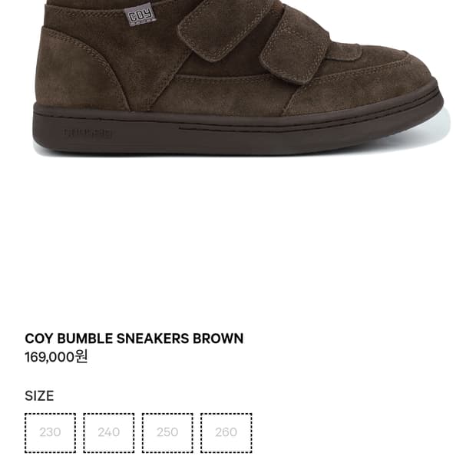Click the COY logo tag on shoe
The height and width of the screenshot is (476, 476).
point(140,16)
